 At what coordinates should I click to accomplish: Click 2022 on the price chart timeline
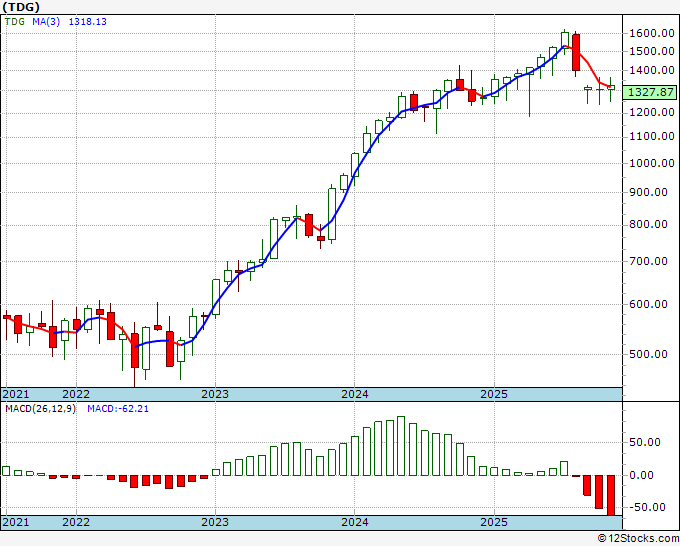[76, 394]
